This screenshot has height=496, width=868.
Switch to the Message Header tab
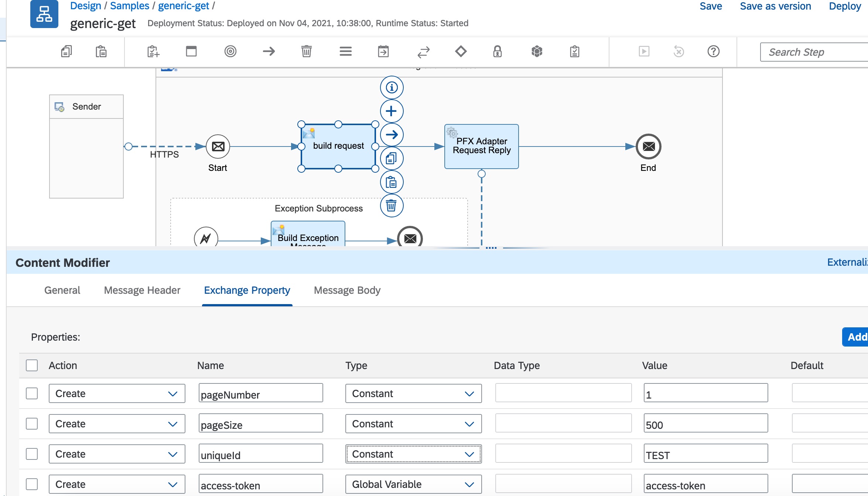(142, 290)
